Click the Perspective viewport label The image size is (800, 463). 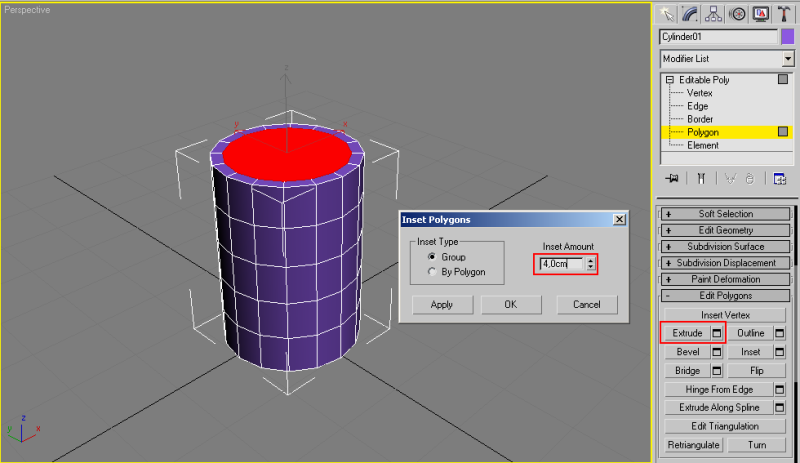click(27, 10)
